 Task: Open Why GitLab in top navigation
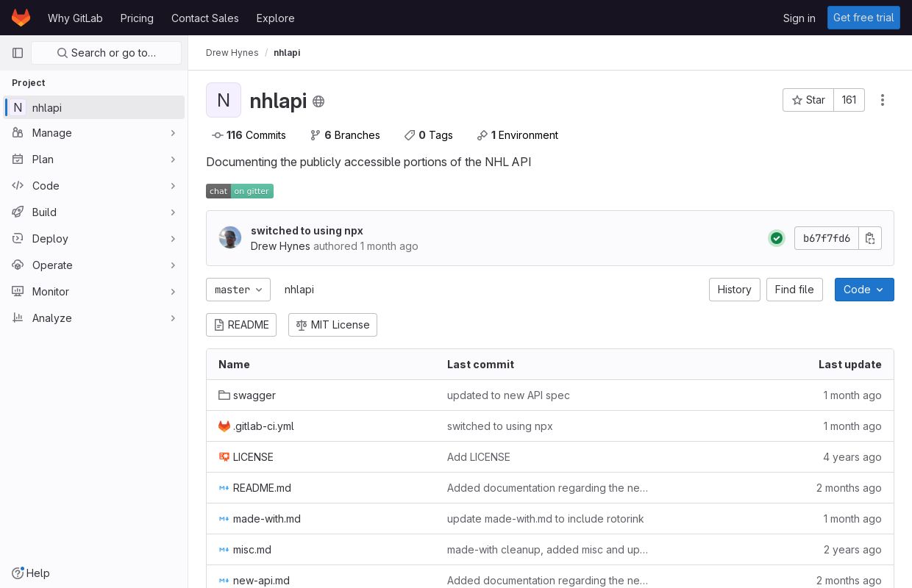[75, 18]
